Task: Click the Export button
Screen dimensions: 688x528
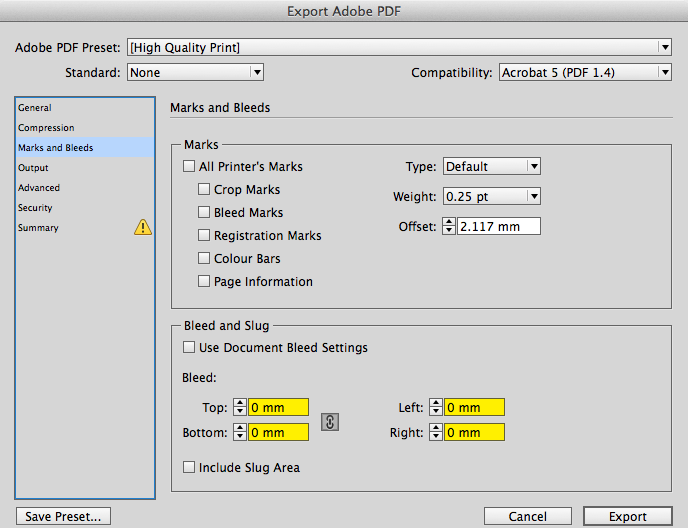Action: (x=628, y=516)
